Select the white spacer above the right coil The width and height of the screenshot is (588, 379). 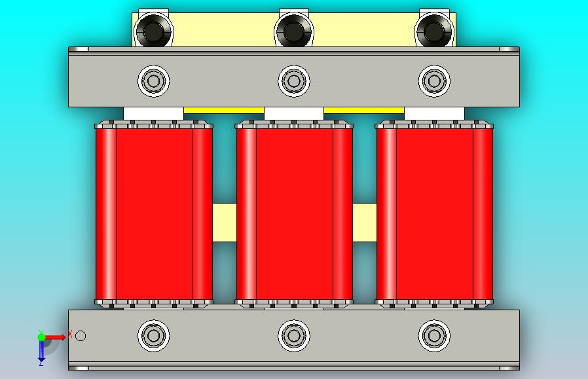(x=434, y=114)
